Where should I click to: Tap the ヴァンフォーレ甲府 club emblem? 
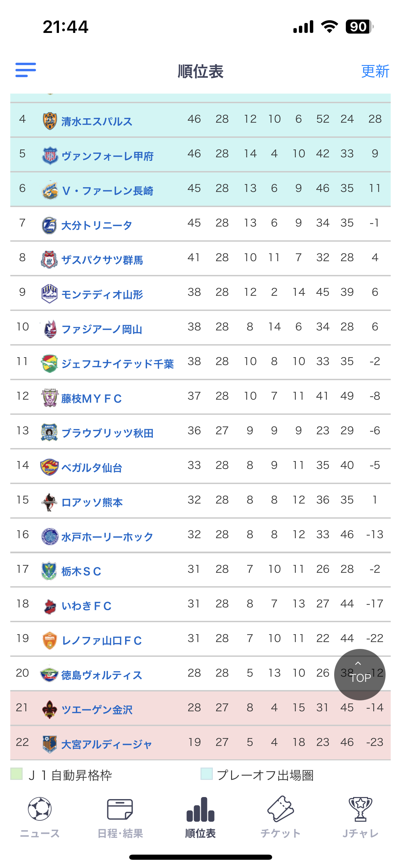[x=50, y=156]
